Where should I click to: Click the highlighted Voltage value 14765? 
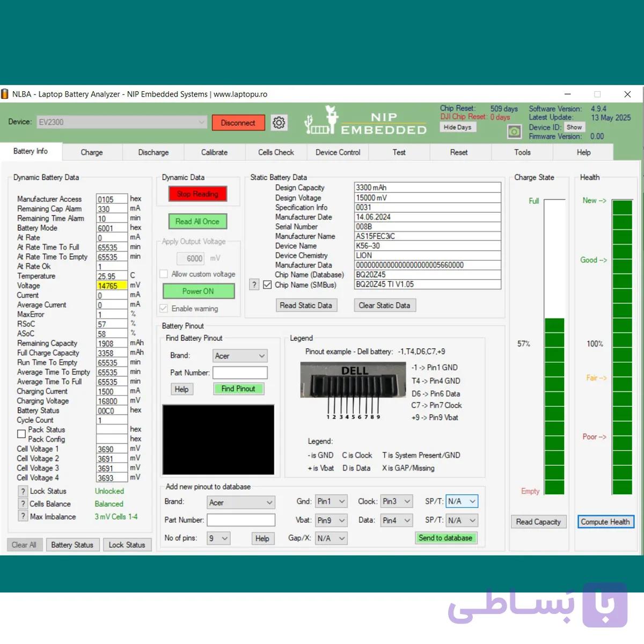click(112, 286)
